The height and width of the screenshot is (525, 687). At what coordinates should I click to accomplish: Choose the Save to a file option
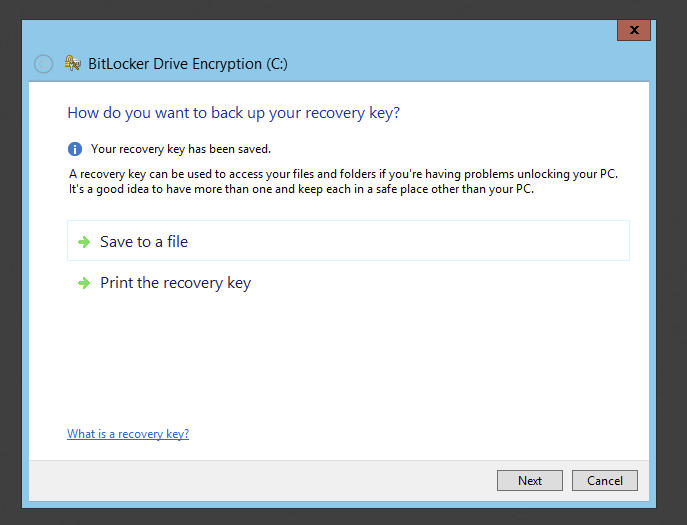tap(144, 242)
